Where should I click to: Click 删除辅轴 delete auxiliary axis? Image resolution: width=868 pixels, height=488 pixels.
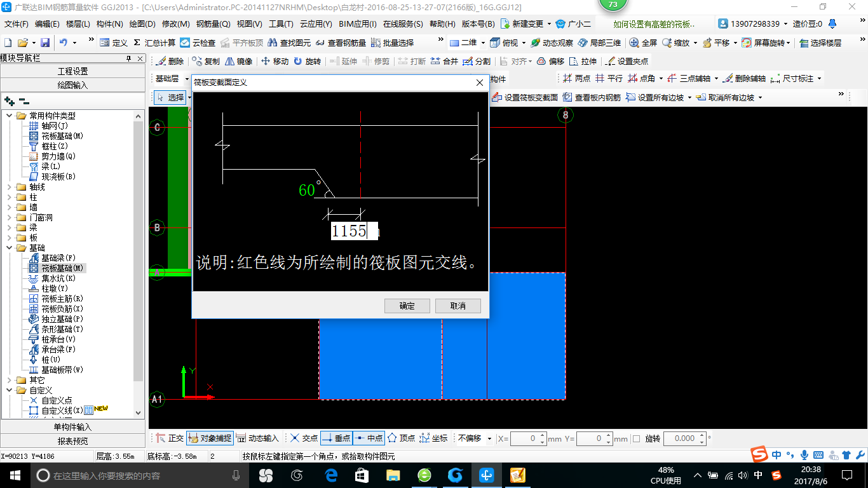point(744,79)
